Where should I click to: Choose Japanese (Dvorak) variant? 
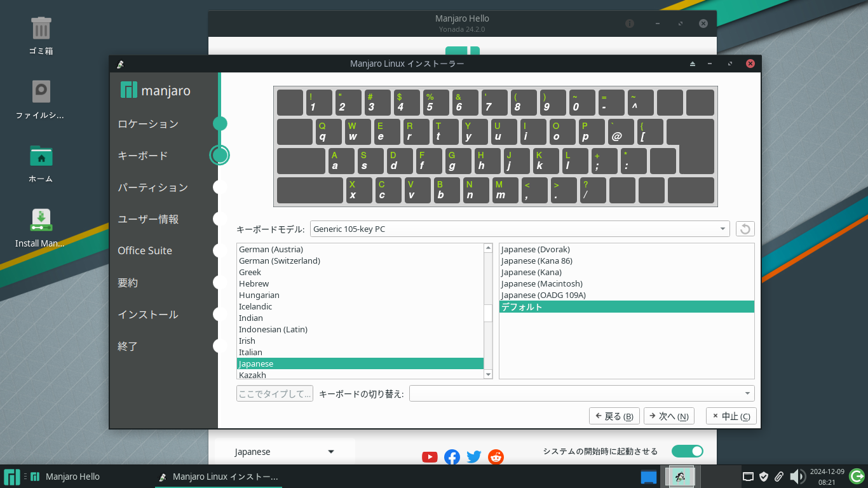[x=627, y=249]
